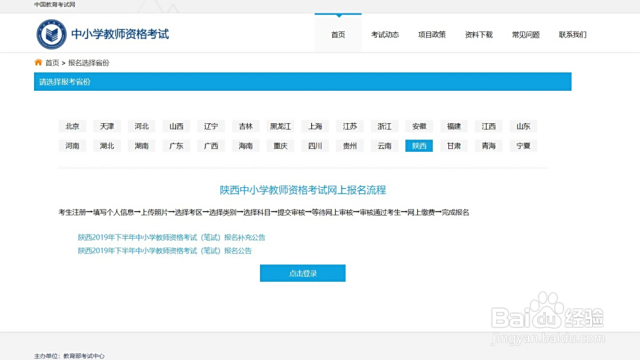Screen dimensions: 640x360
Task: Select province 上海
Action: pyautogui.click(x=315, y=126)
